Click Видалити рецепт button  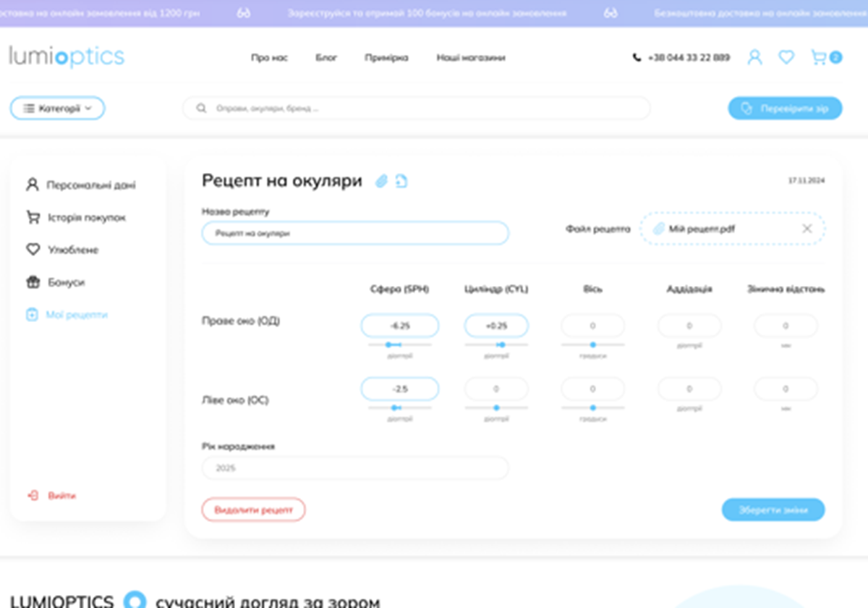tap(254, 510)
